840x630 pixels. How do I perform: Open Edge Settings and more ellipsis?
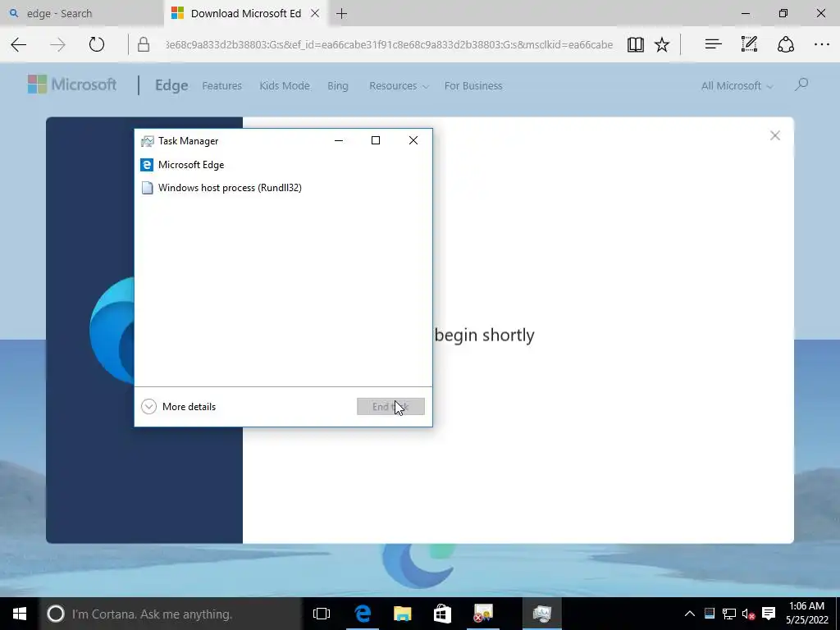tap(821, 44)
